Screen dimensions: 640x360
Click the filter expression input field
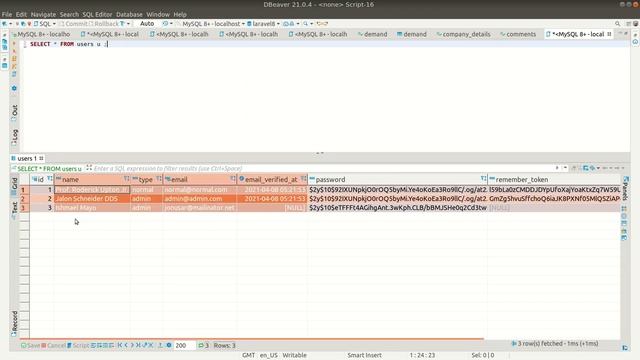(x=322, y=169)
